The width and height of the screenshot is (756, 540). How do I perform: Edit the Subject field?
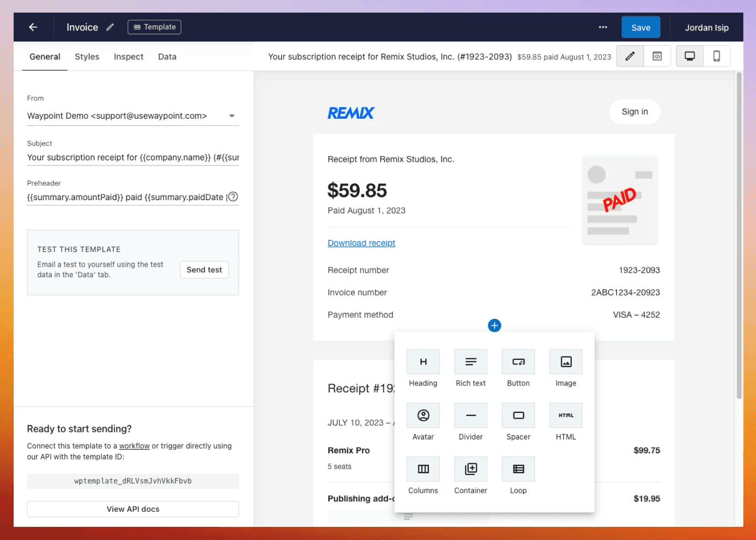click(x=133, y=158)
